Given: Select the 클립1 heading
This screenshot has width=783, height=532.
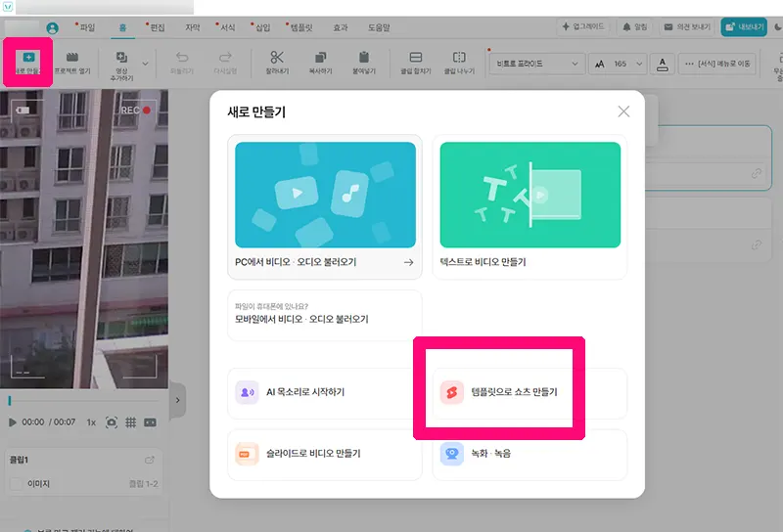Looking at the screenshot, I should (19, 460).
